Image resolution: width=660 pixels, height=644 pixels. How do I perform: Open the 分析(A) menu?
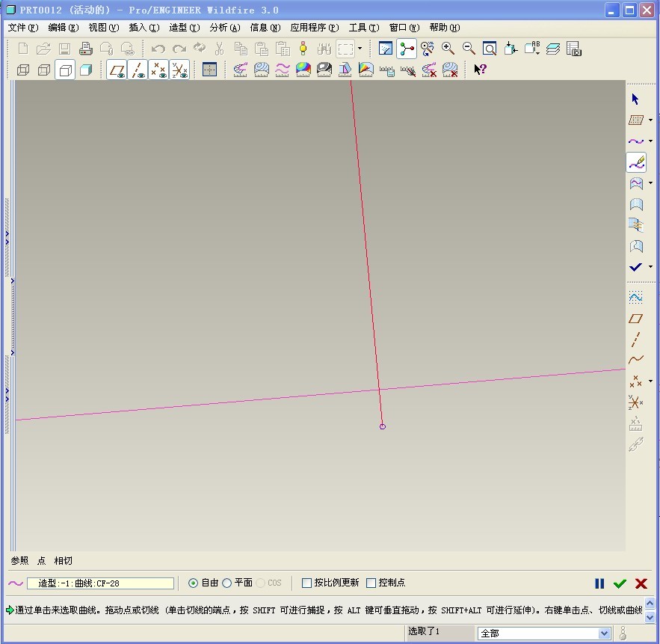pyautogui.click(x=225, y=28)
